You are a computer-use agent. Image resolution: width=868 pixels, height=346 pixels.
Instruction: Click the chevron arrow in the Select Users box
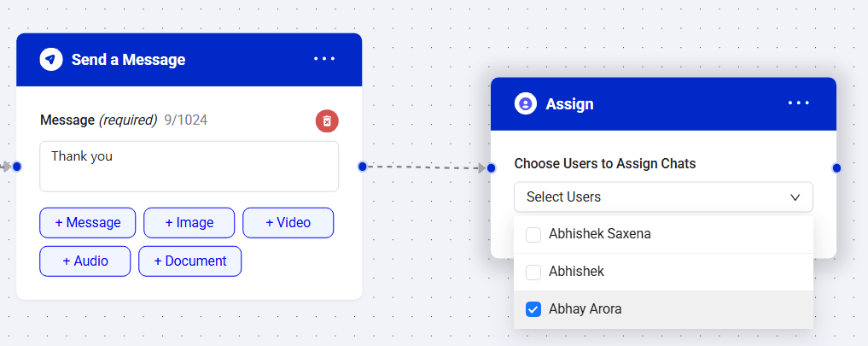pyautogui.click(x=795, y=197)
